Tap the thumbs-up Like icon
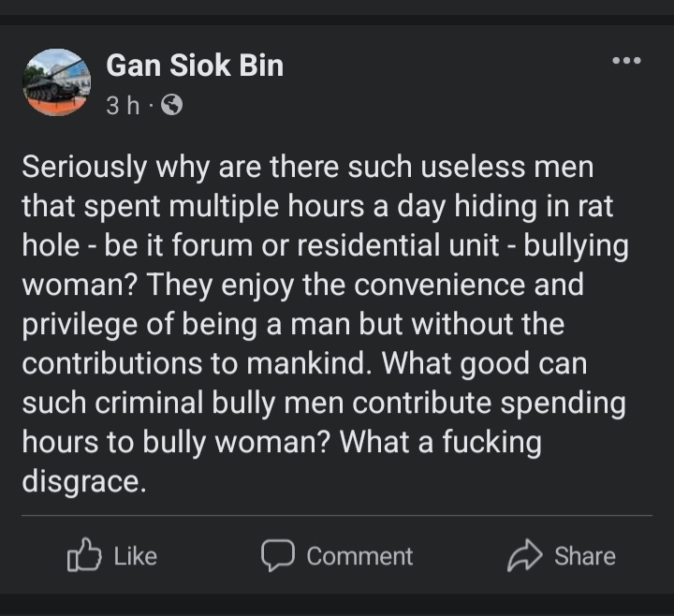This screenshot has width=674, height=616. point(84,555)
